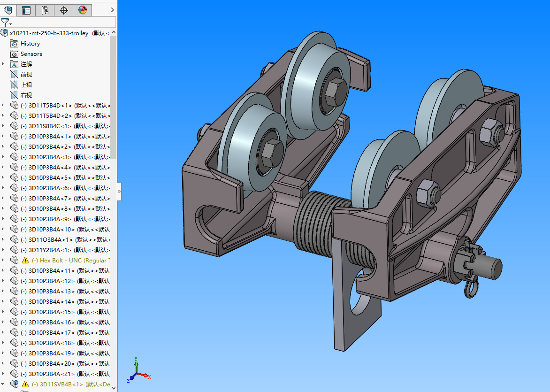
Task: Click the warning icon on Hex Bolt row
Action: pyautogui.click(x=25, y=260)
